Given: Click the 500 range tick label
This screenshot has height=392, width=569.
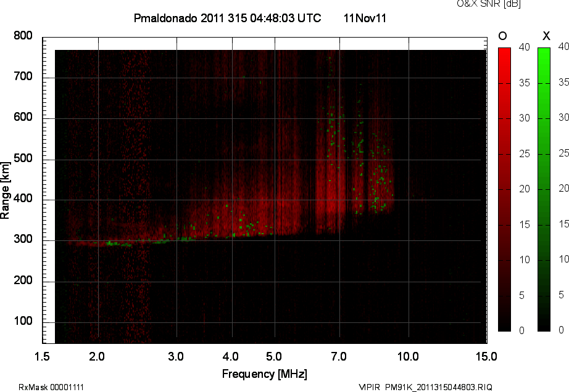Looking at the screenshot, I should pyautogui.click(x=23, y=158).
